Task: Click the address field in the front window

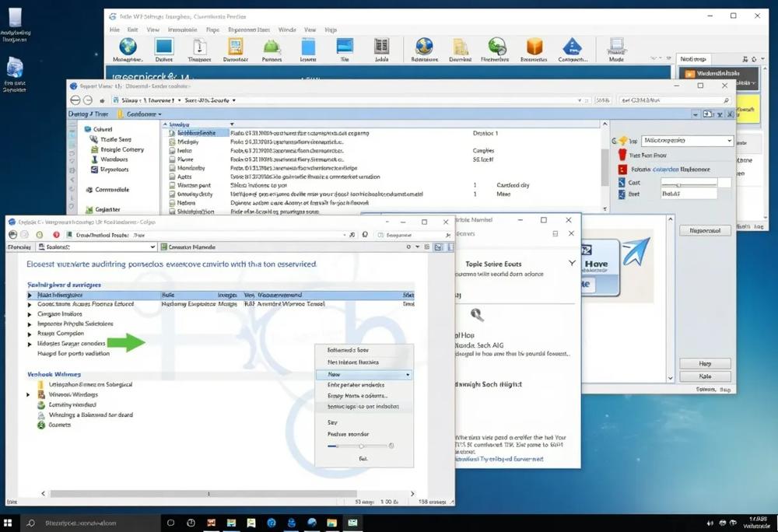Action: pos(206,235)
